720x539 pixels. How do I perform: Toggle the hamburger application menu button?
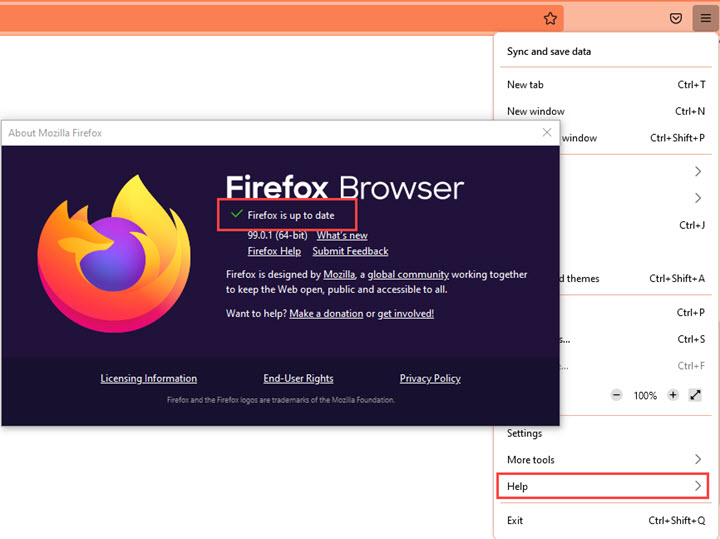click(705, 18)
